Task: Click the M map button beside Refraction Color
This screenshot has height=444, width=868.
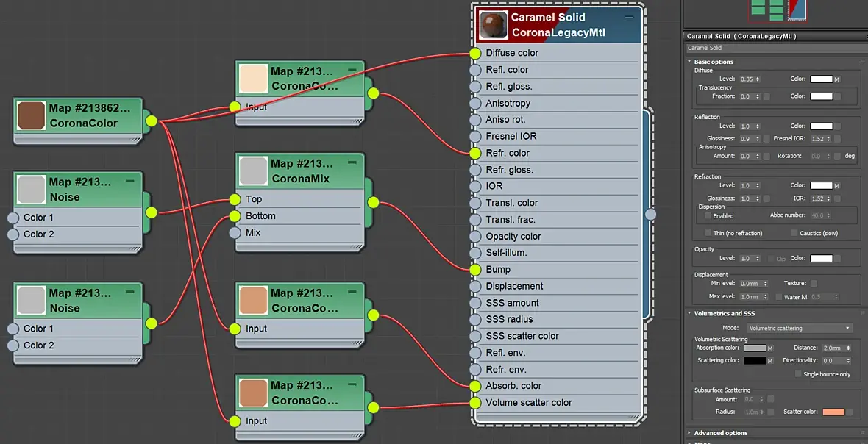Action: (837, 186)
